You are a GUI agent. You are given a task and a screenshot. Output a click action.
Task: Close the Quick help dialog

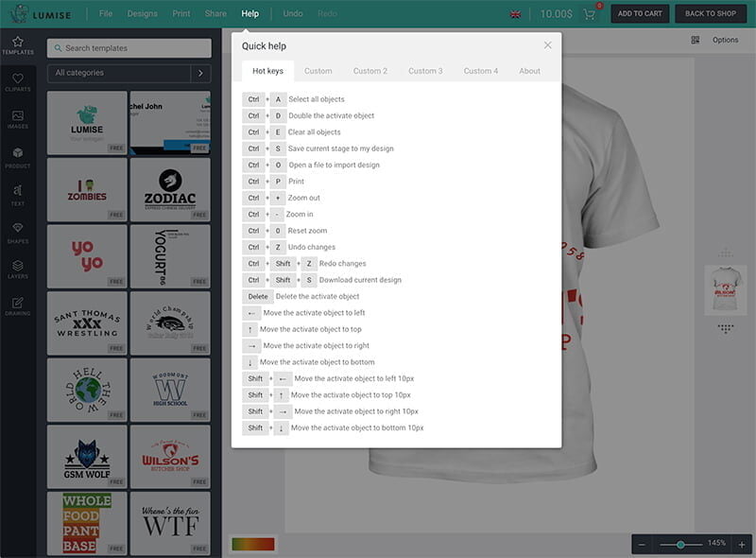point(547,45)
